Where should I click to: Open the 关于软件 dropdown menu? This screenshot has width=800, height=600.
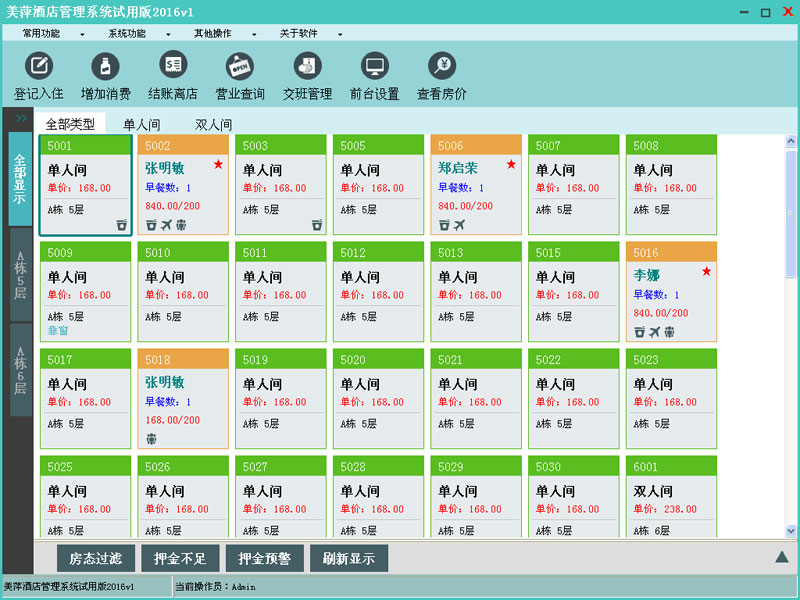311,34
